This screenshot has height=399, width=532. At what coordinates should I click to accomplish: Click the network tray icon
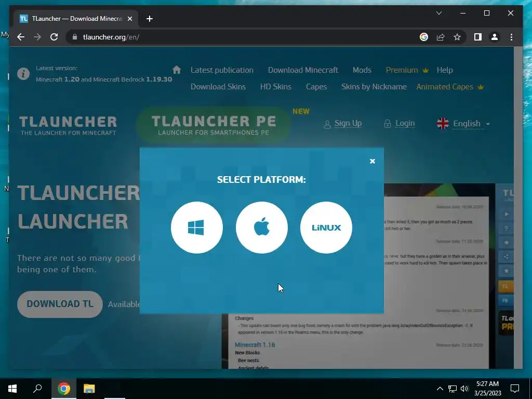453,389
